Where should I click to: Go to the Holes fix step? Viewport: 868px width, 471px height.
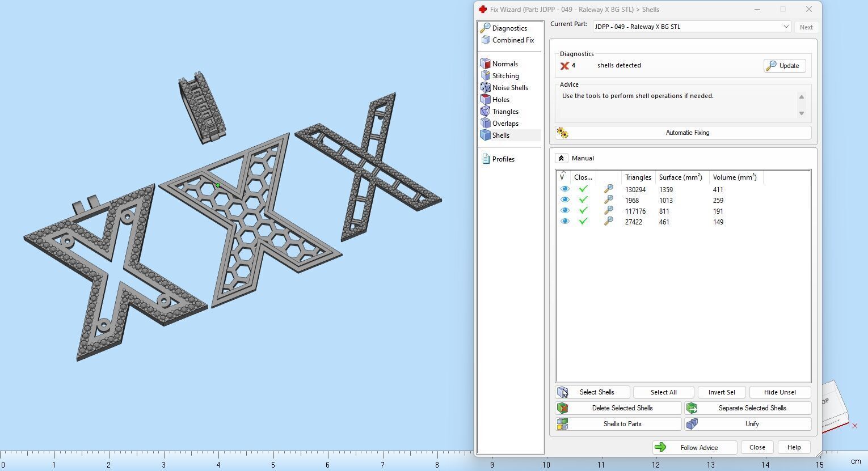[x=501, y=100]
